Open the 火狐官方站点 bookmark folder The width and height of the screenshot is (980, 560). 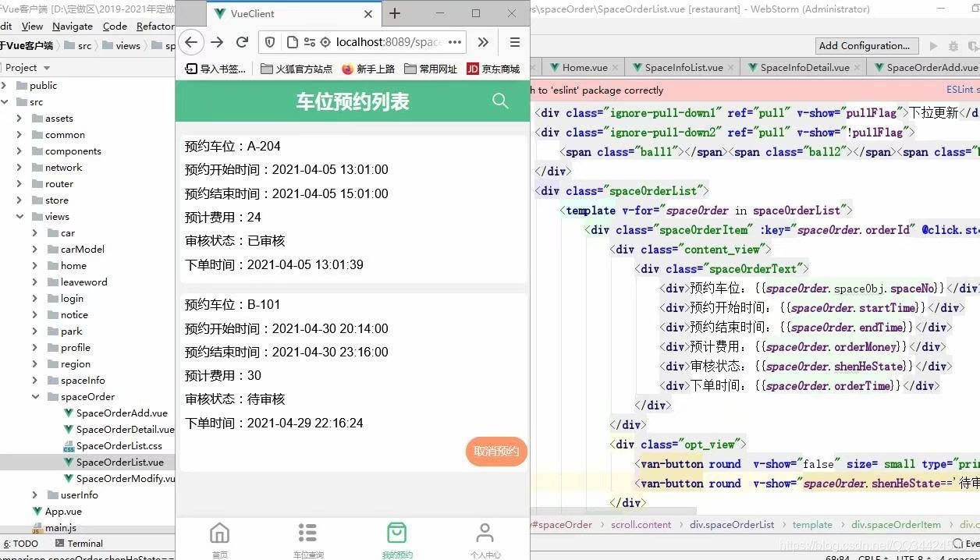[296, 69]
